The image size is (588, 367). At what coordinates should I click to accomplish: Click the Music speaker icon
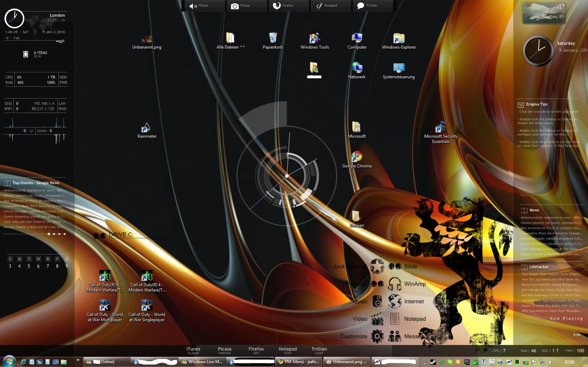[x=377, y=301]
